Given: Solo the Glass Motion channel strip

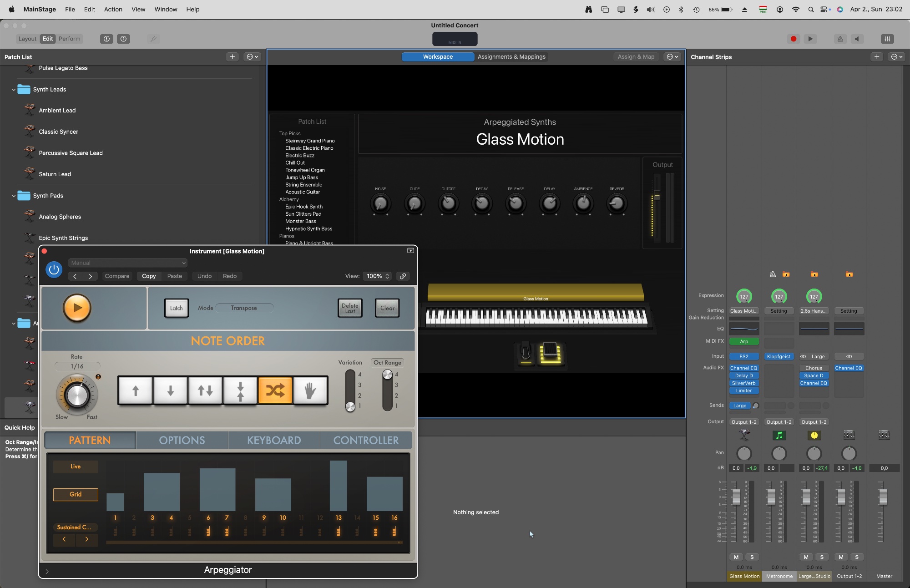Looking at the screenshot, I should click(x=752, y=557).
